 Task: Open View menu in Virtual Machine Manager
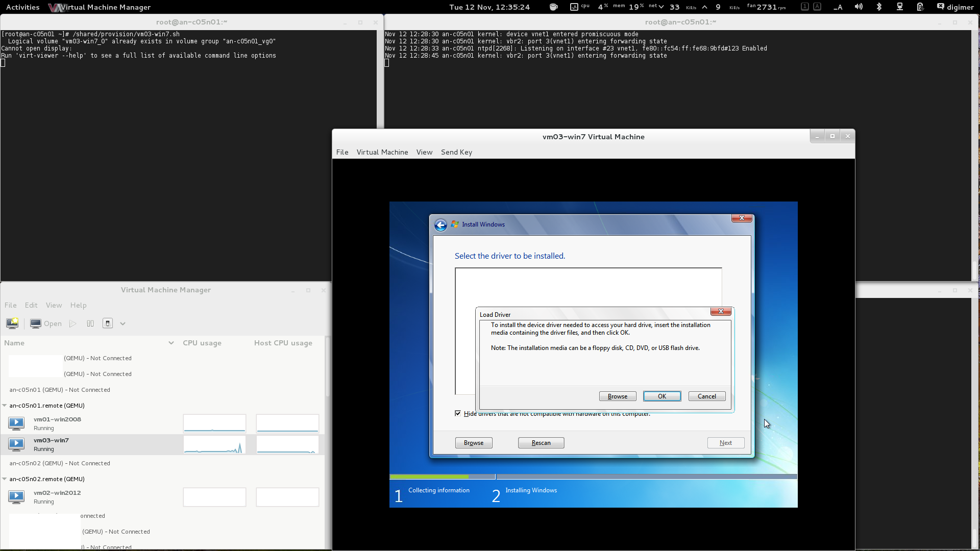(54, 305)
